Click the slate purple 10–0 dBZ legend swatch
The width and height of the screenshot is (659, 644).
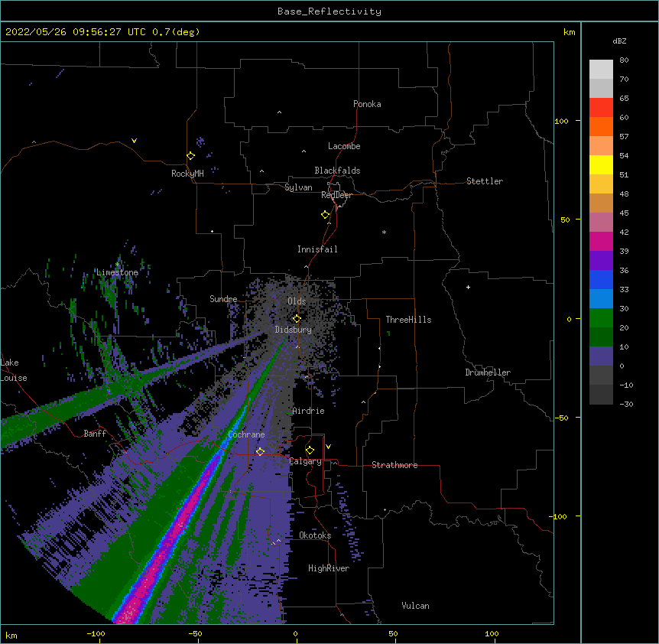[x=601, y=356]
